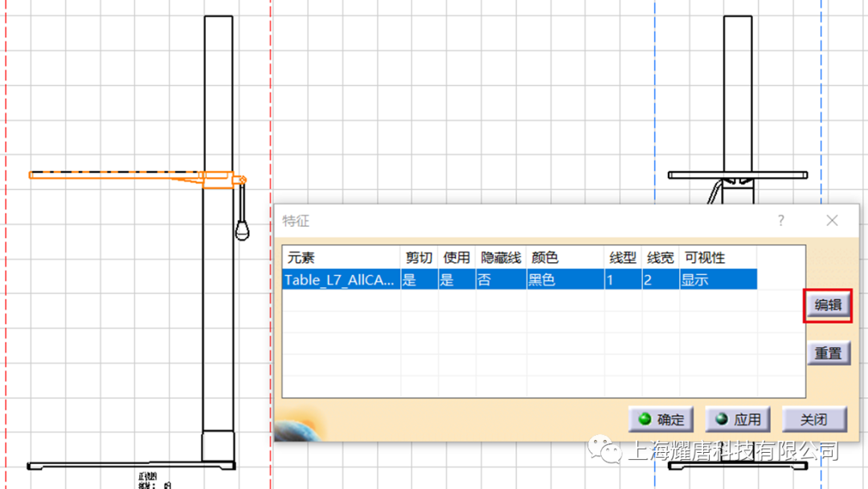Click the 线宽 column header
868x489 pixels.
click(x=660, y=257)
